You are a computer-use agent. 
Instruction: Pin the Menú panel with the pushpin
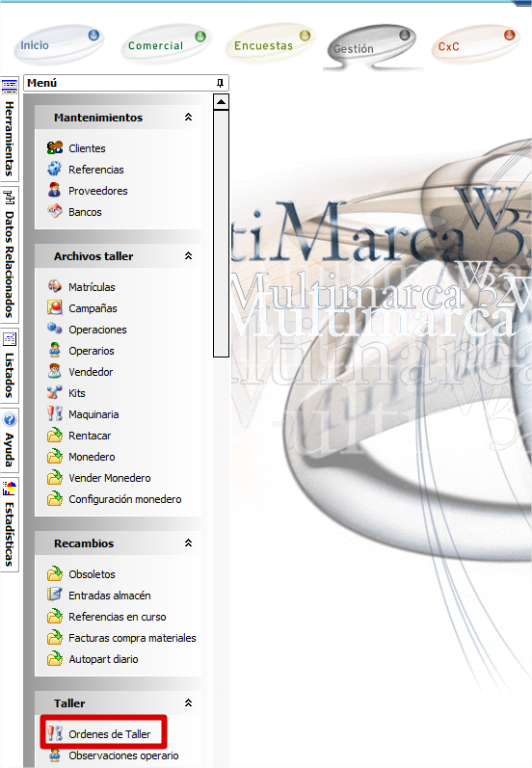coord(220,83)
